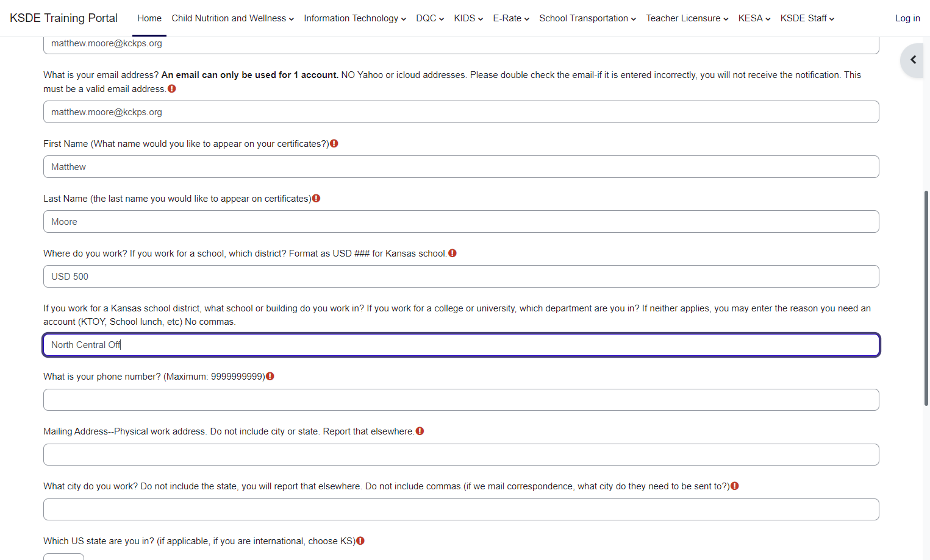930x560 pixels.
Task: Focus the email address field with matthew.moore@kckps.org
Action: 461,112
